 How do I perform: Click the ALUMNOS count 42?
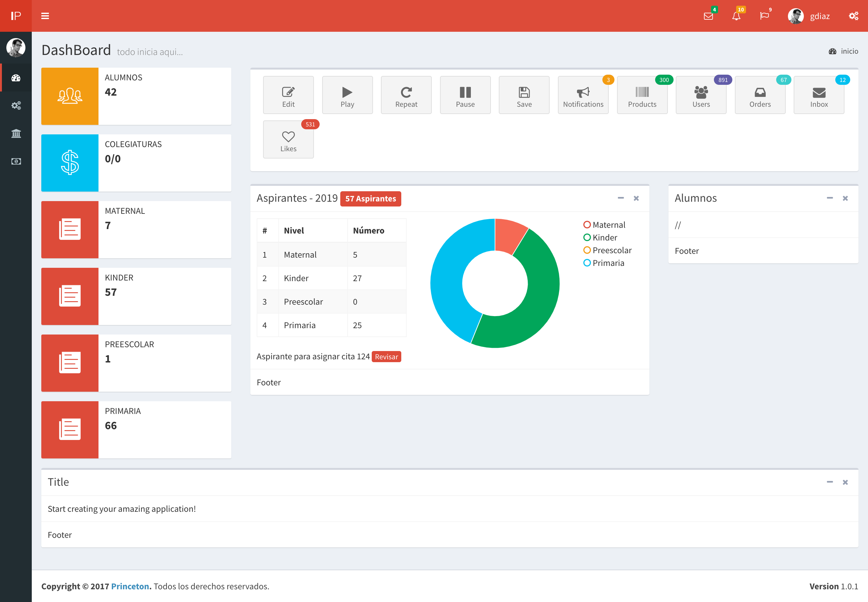[x=111, y=92]
